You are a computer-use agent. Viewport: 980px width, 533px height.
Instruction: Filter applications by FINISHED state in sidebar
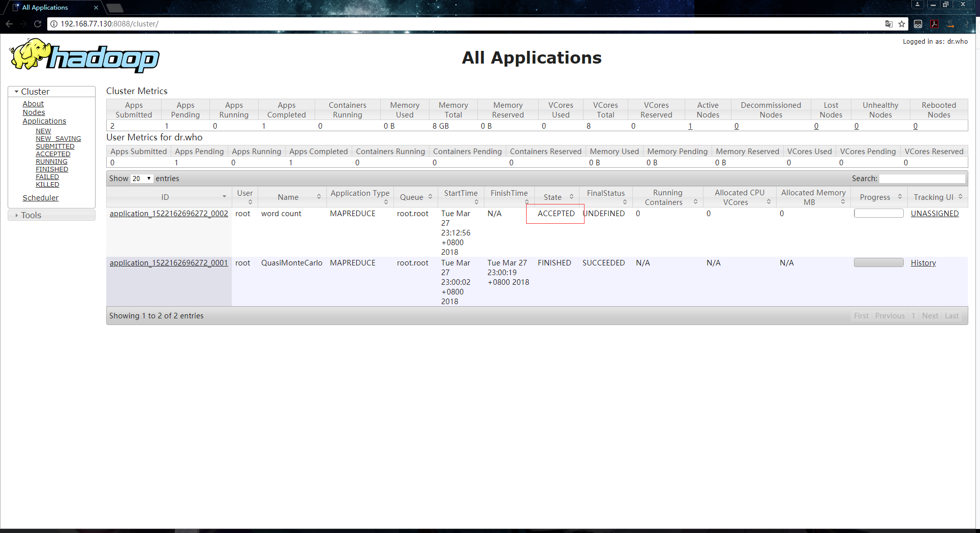point(52,169)
